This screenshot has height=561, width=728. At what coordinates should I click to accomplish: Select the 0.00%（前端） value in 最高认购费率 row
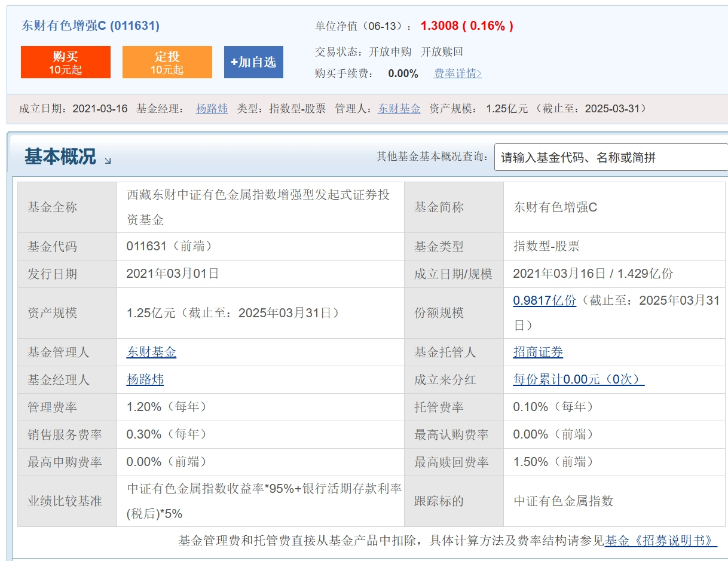click(x=553, y=434)
